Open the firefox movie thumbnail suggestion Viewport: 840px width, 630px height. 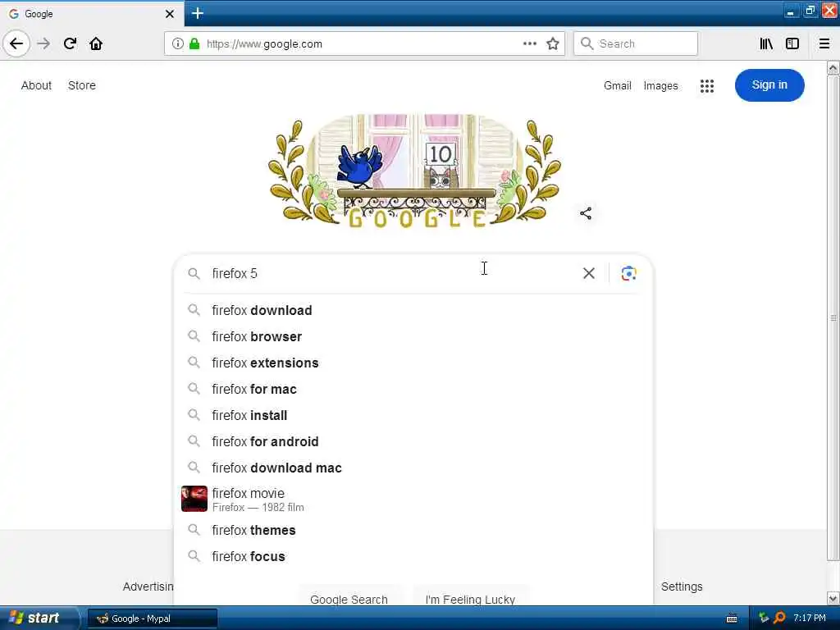tap(194, 498)
